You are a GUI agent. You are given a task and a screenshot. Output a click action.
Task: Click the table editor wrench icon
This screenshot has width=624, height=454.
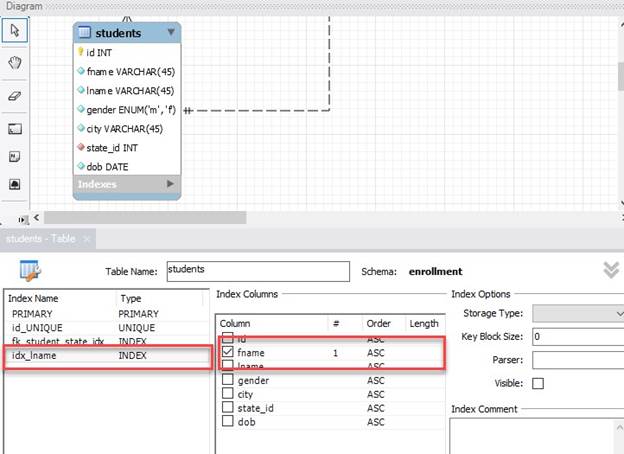30,271
